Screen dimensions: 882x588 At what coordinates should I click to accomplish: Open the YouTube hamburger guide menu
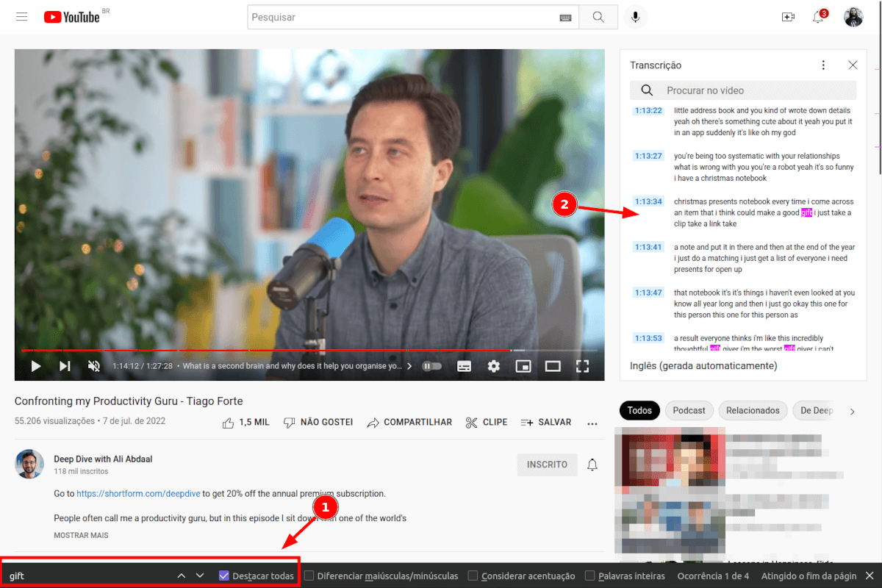click(x=22, y=17)
